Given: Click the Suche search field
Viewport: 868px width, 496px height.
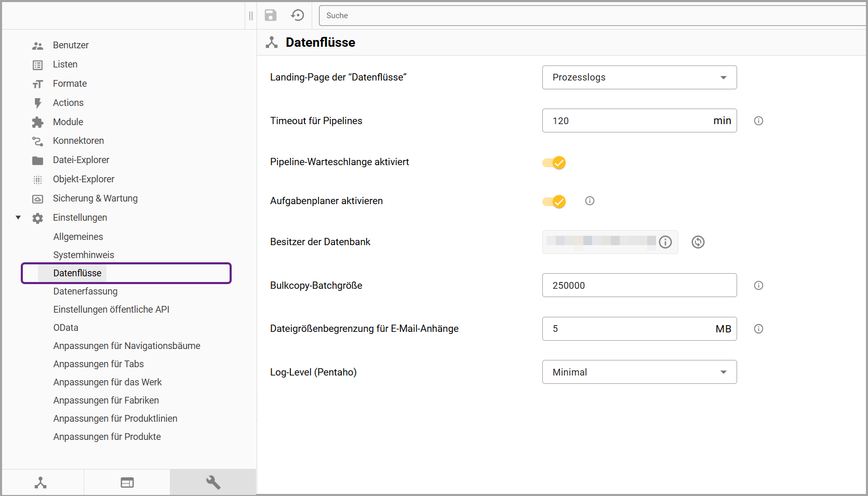Looking at the screenshot, I should [592, 16].
